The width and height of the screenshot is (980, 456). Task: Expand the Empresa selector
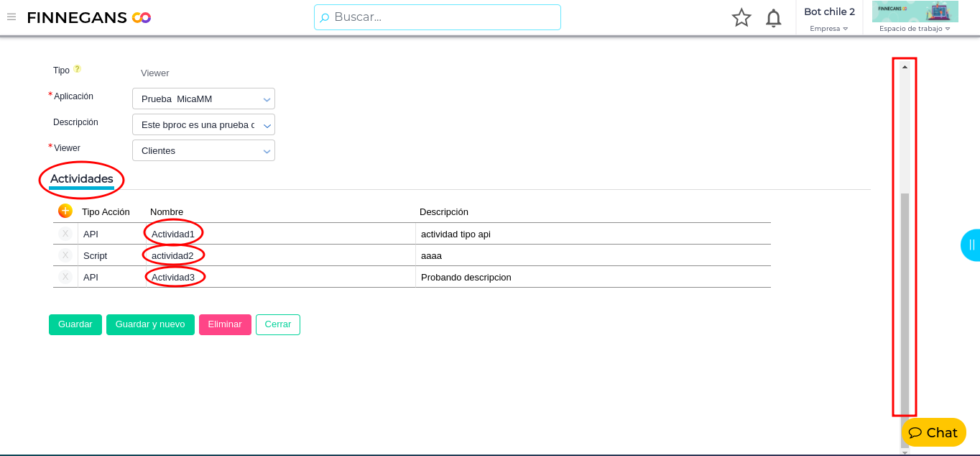(829, 29)
